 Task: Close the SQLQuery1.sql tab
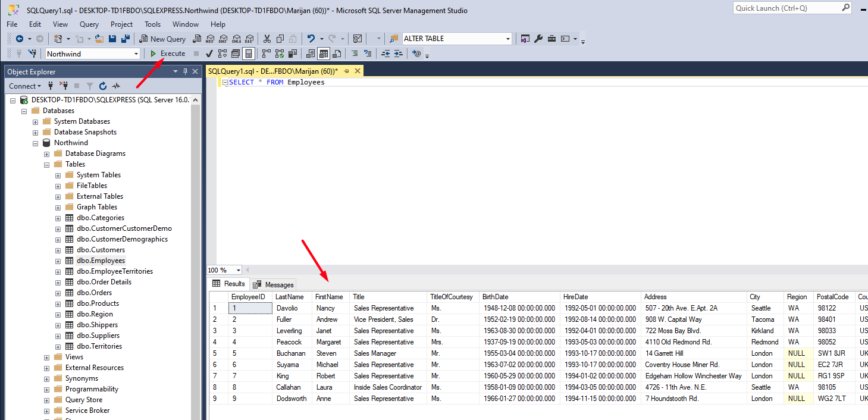coord(358,71)
